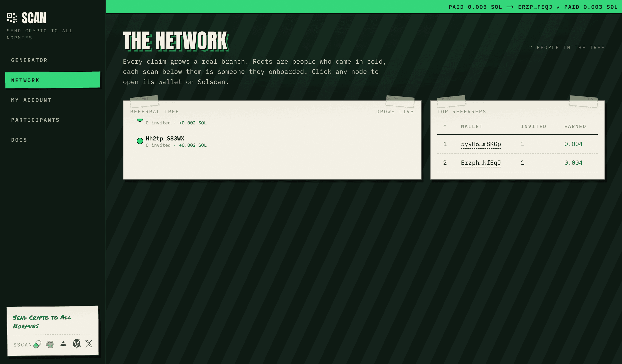Open the X (Twitter) icon link
Image resolution: width=622 pixels, height=364 pixels.
coord(89,344)
